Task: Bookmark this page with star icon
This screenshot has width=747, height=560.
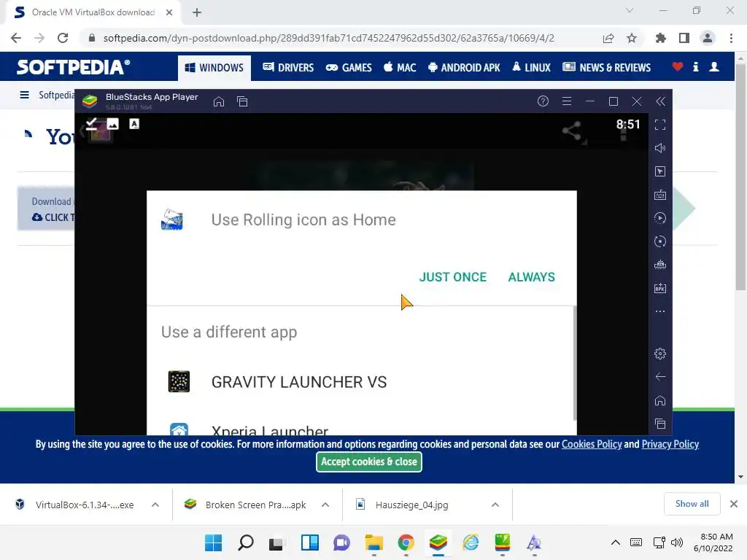Action: click(x=632, y=38)
